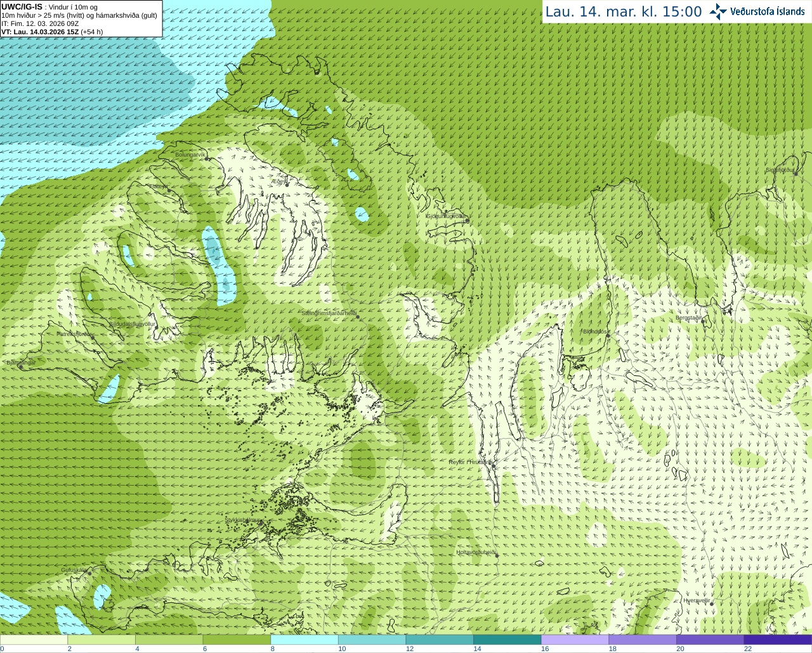Click the Bergstaðir station label
Image resolution: width=812 pixels, height=653 pixels.
pyautogui.click(x=689, y=318)
